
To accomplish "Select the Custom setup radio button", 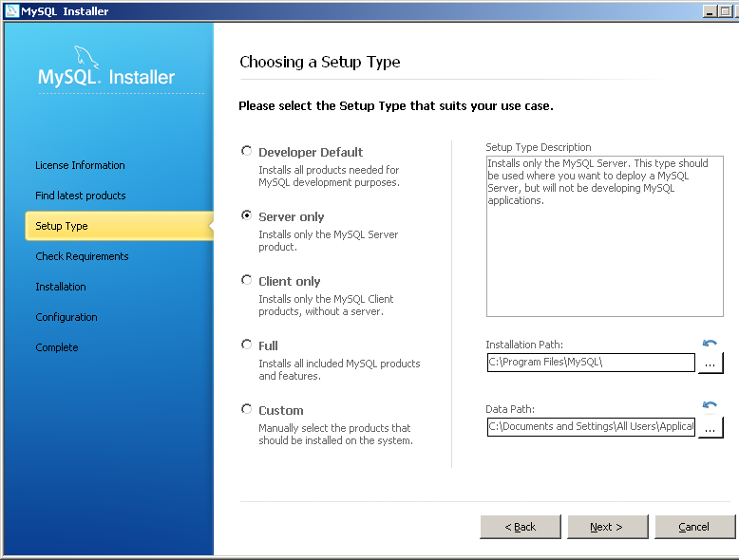I will coord(246,409).
